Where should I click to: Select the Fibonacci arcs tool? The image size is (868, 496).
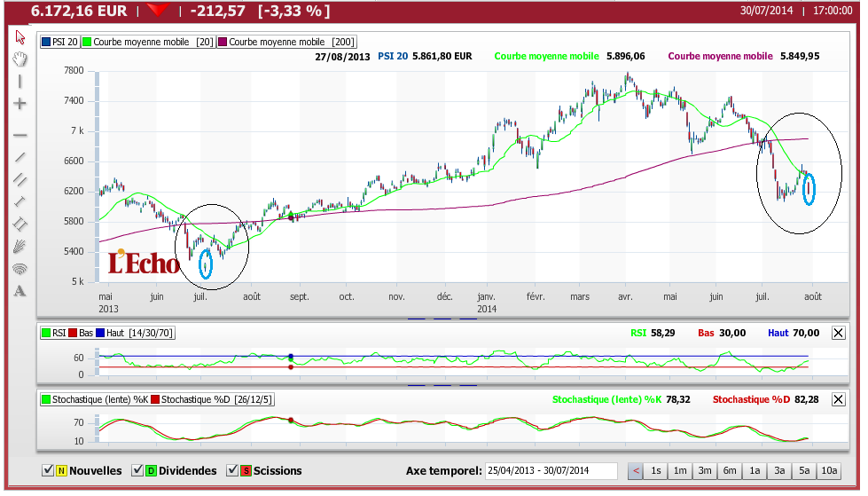[x=20, y=270]
